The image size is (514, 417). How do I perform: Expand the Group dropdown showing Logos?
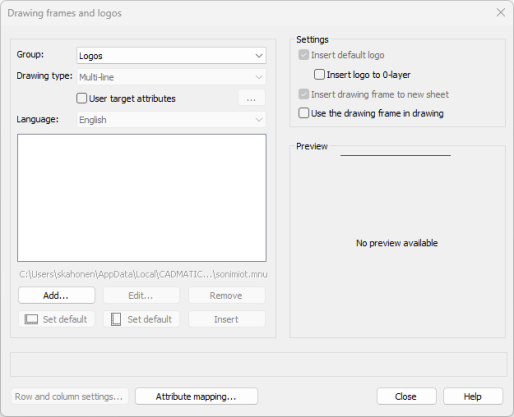171,56
